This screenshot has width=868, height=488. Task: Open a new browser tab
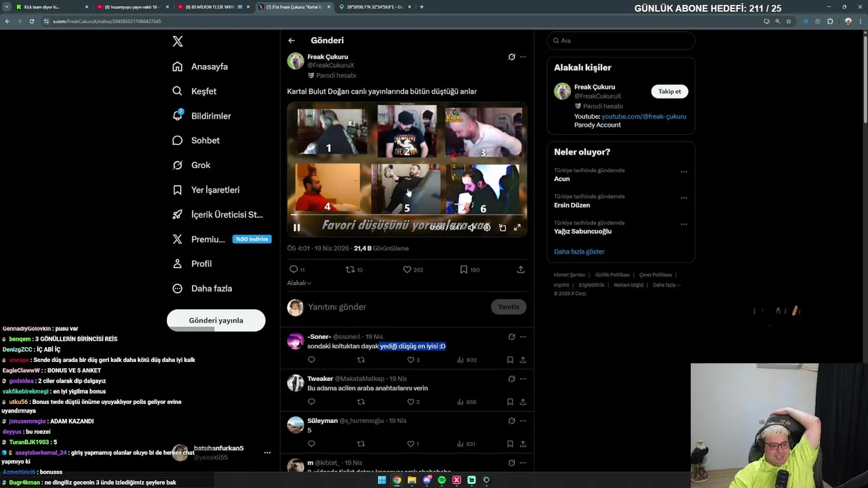coord(422,7)
